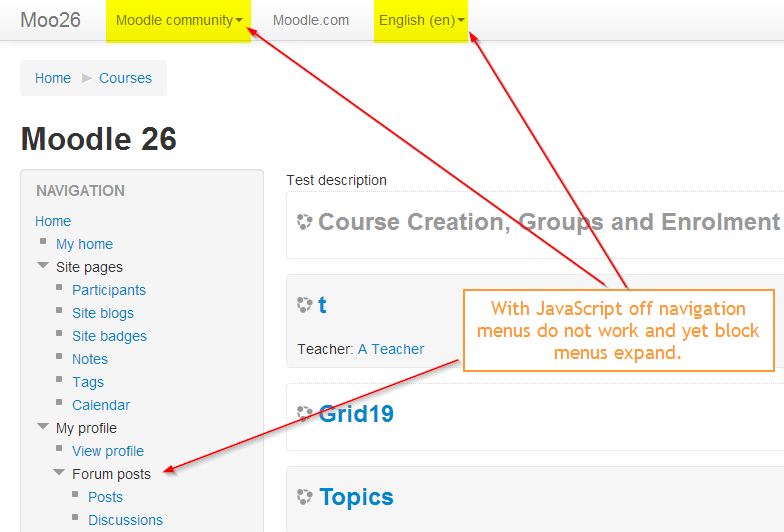Open Courses in the breadcrumb
The height and width of the screenshot is (532, 784).
point(125,78)
